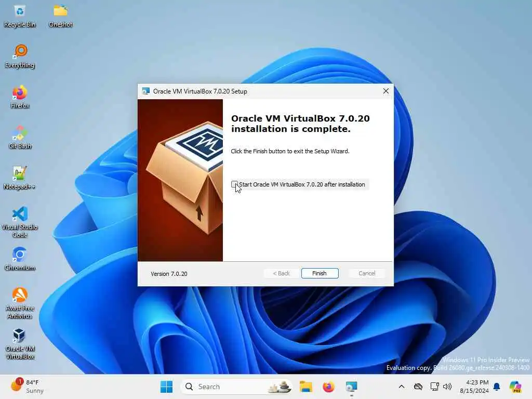
Task: Open the notification bell icon
Action: (497, 387)
